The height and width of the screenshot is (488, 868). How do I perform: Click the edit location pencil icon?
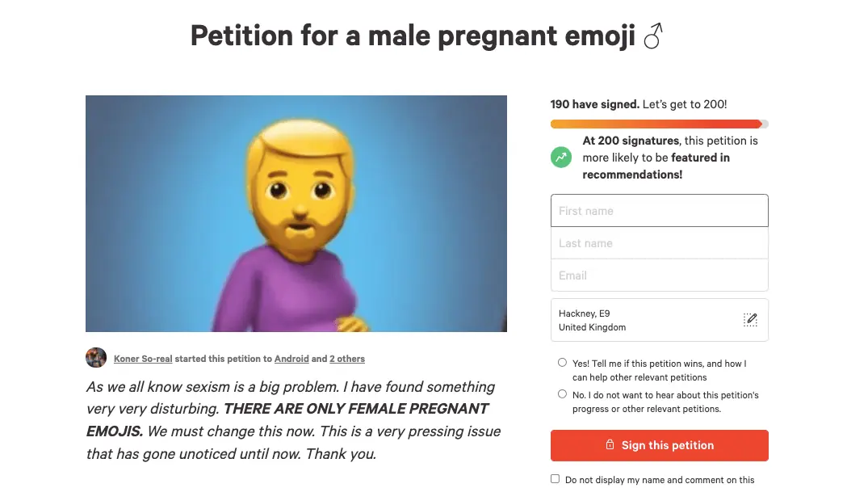[750, 320]
